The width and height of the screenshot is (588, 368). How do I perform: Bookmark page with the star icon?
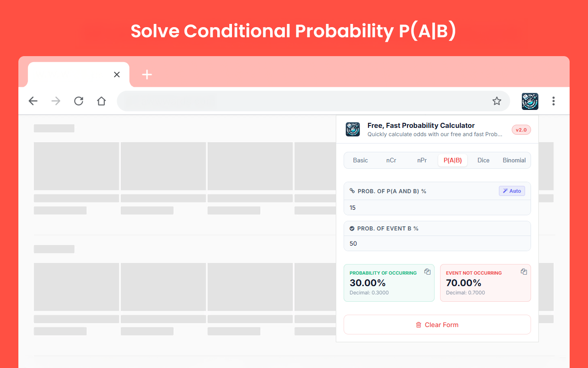coord(497,101)
